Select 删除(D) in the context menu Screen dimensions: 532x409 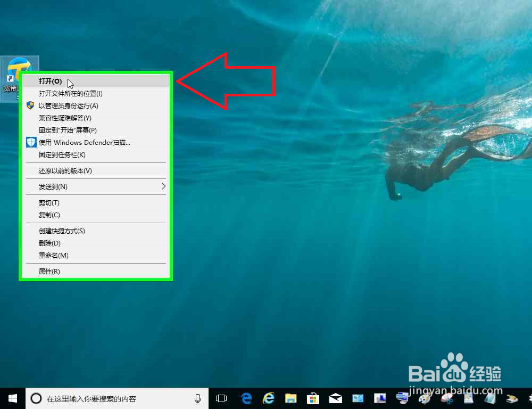(96, 243)
